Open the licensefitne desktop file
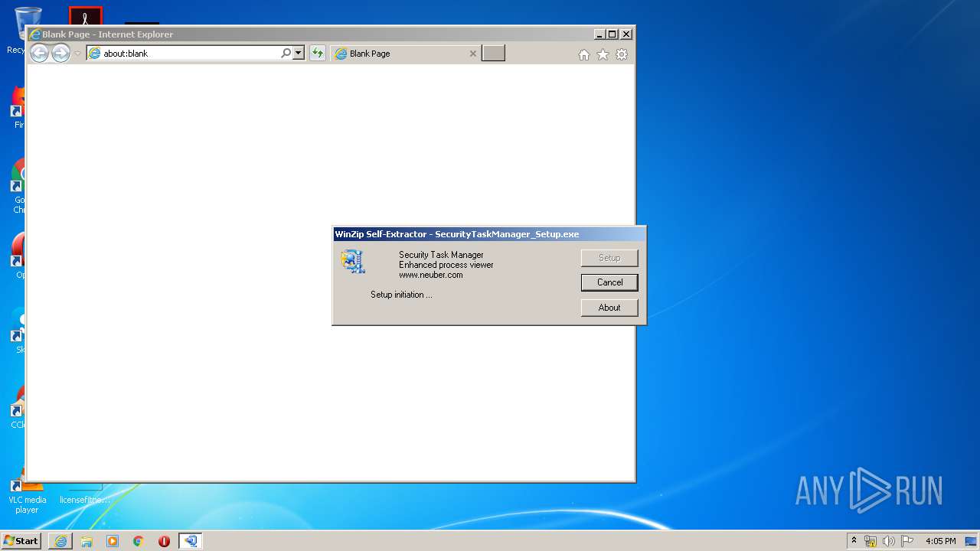Viewport: 980px width, 551px height. click(85, 494)
